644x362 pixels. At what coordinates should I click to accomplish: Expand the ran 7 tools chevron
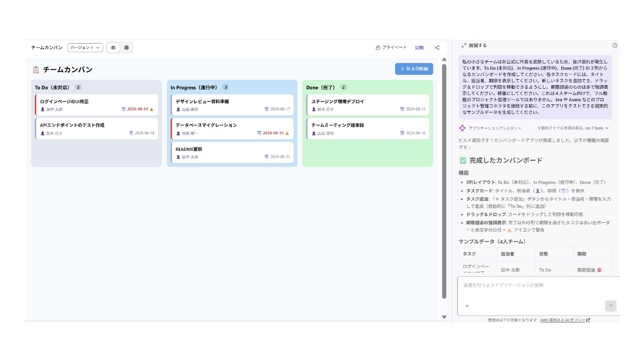click(607, 128)
